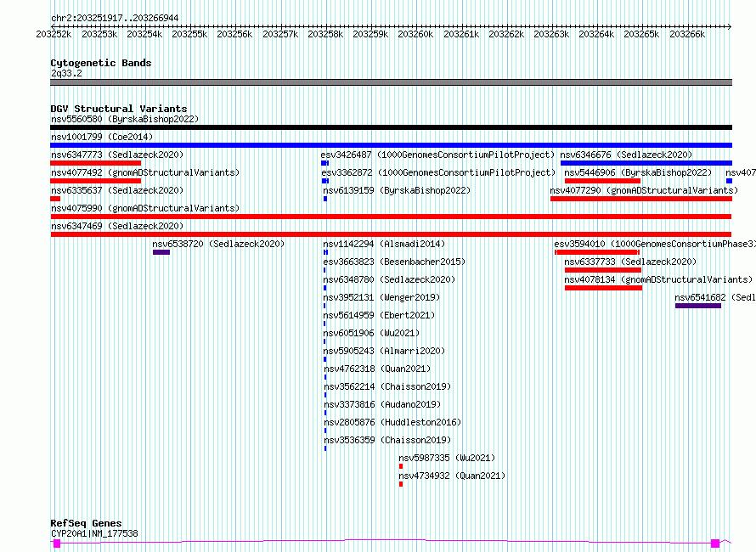Screen dimensions: 756x552
Task: Click nsv6346676 (Sedlazeck2020) label
Action: pyautogui.click(x=626, y=155)
